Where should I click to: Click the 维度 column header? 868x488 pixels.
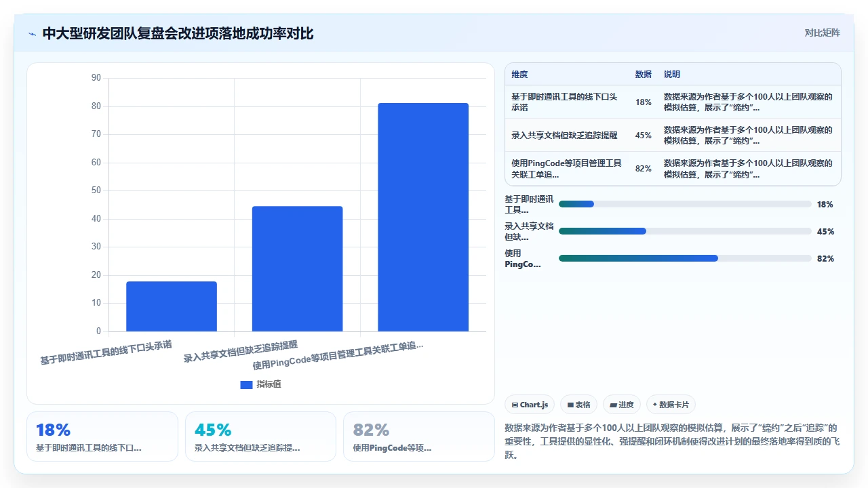519,75
